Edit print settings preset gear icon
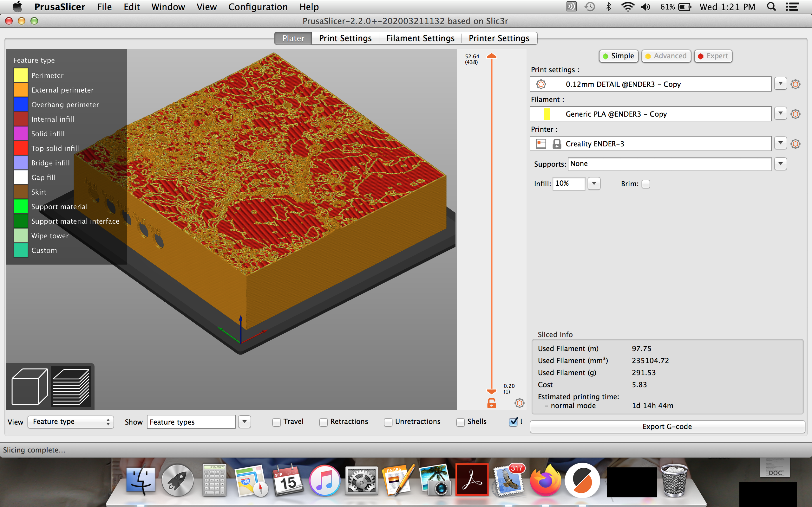 coord(795,84)
